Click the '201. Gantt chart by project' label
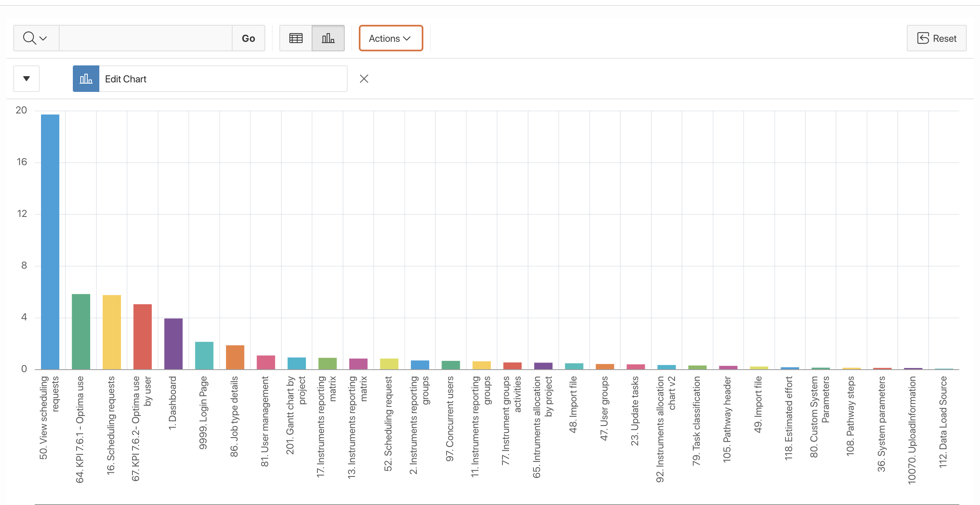Viewport: 980px width, 505px height. (x=296, y=415)
